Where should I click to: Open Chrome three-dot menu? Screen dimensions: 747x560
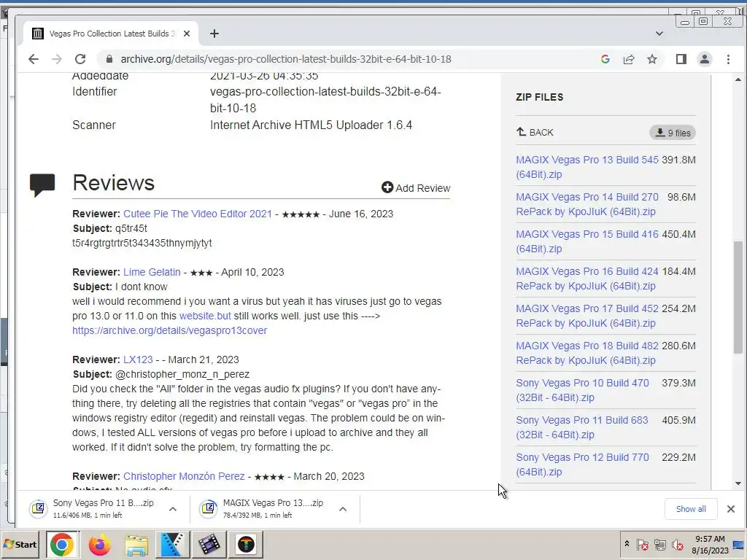click(728, 59)
